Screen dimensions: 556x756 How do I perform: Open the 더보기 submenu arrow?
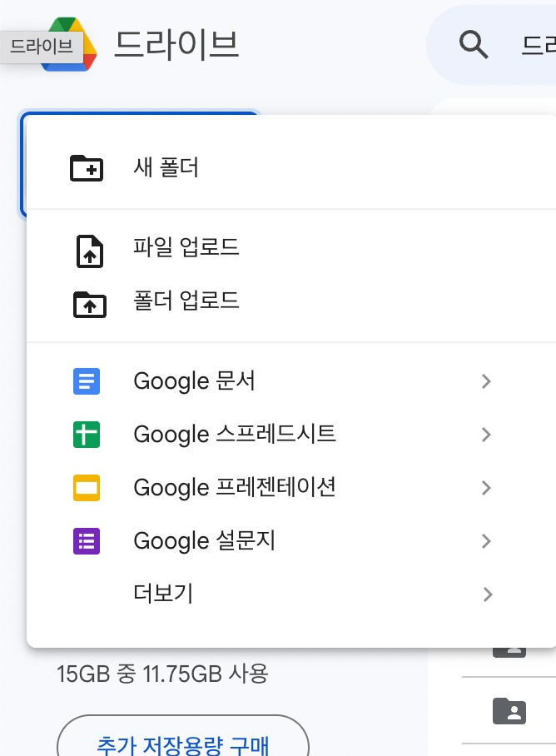(487, 594)
